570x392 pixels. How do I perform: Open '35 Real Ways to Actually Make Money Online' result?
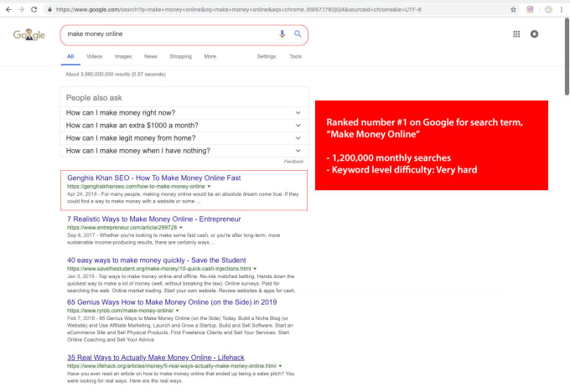point(156,358)
